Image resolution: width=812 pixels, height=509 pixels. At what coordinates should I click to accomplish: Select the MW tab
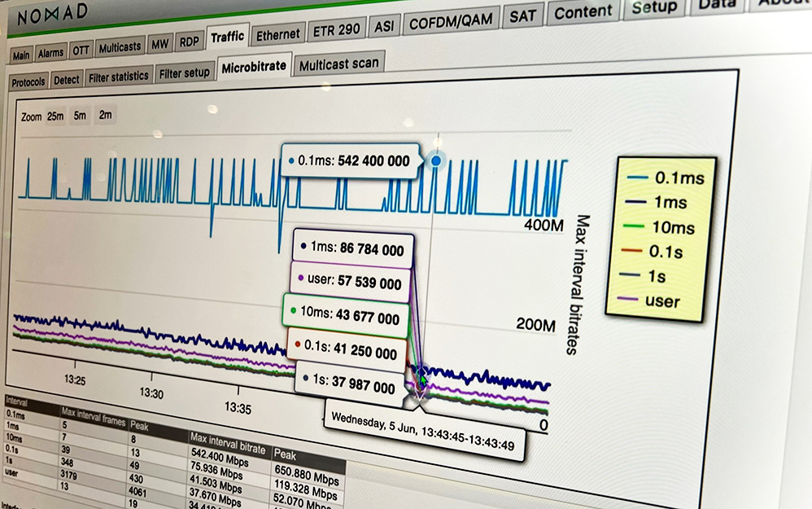(x=160, y=45)
